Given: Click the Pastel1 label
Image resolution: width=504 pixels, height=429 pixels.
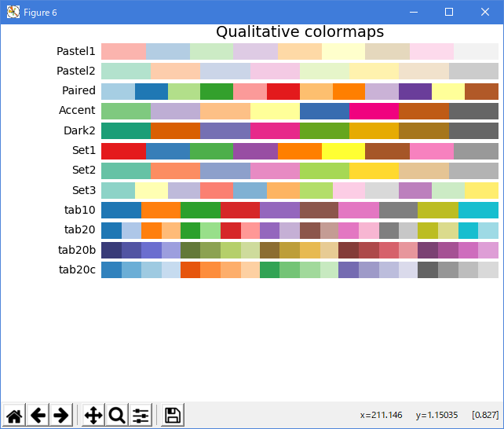Looking at the screenshot, I should [x=76, y=51].
